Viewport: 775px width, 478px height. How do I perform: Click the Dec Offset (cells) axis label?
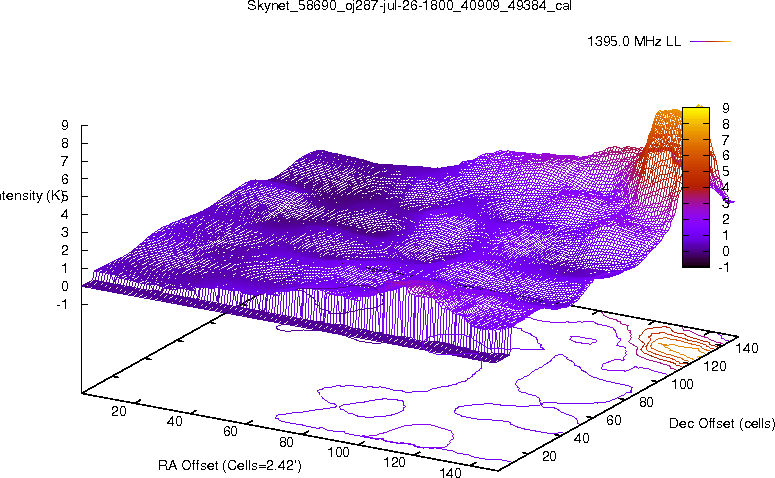pos(722,424)
